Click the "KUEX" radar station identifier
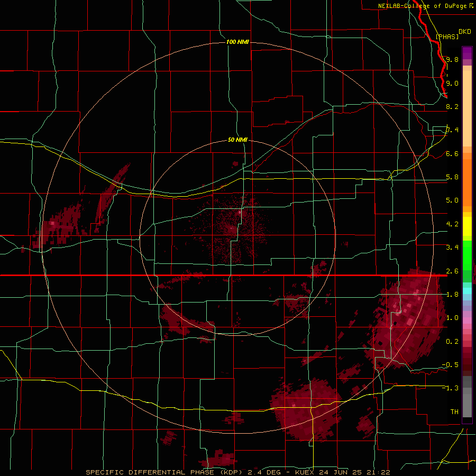 305,472
